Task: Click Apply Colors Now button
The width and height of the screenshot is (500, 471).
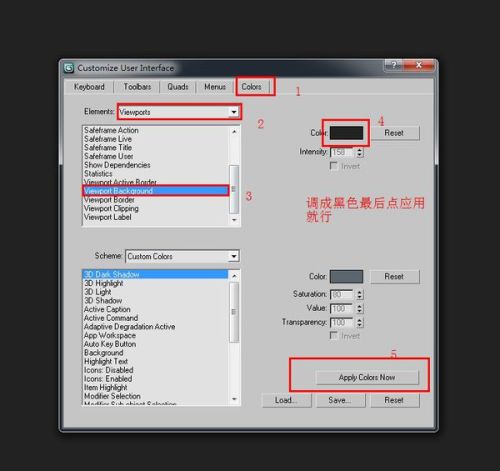Action: pyautogui.click(x=367, y=377)
